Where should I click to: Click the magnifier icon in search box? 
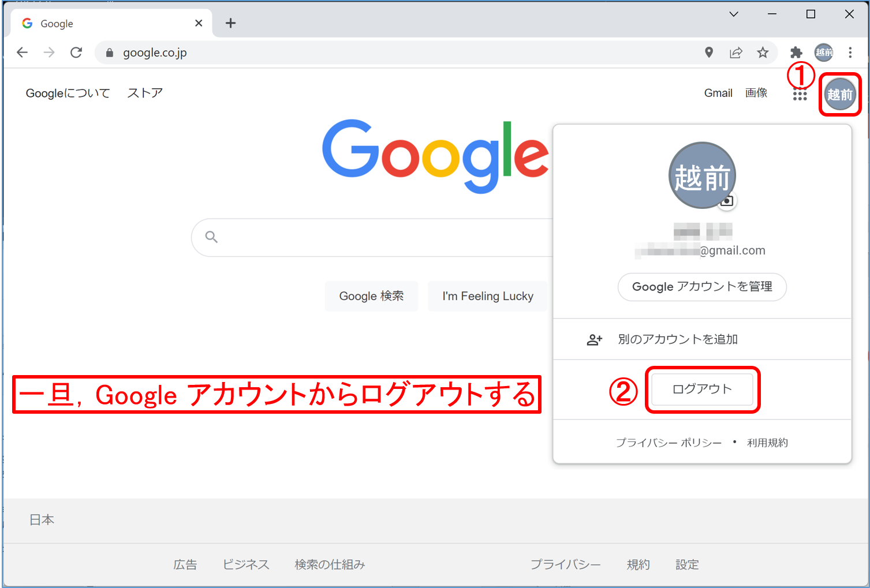click(211, 237)
